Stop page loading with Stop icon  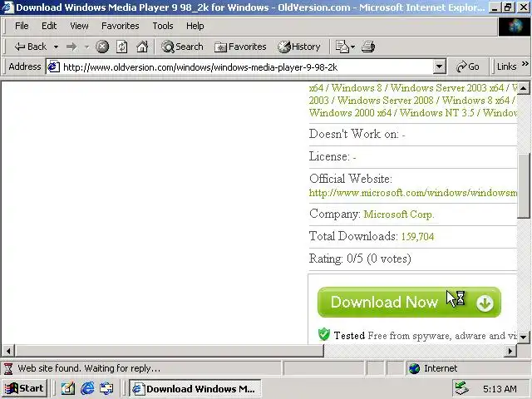click(102, 47)
